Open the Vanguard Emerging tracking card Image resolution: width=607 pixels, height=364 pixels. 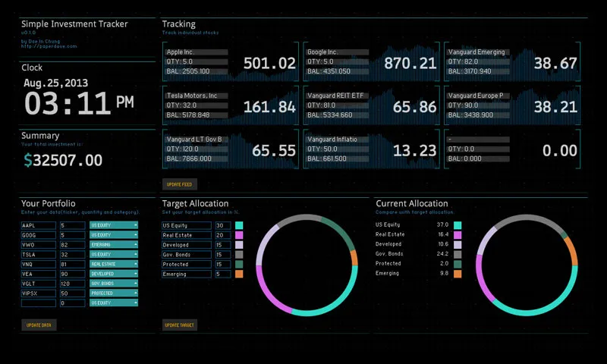(513, 61)
